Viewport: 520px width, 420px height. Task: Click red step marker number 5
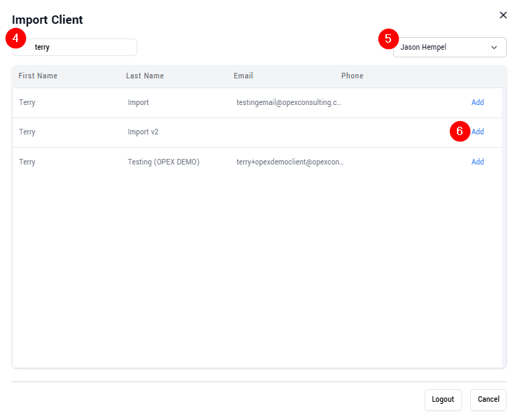pyautogui.click(x=388, y=38)
